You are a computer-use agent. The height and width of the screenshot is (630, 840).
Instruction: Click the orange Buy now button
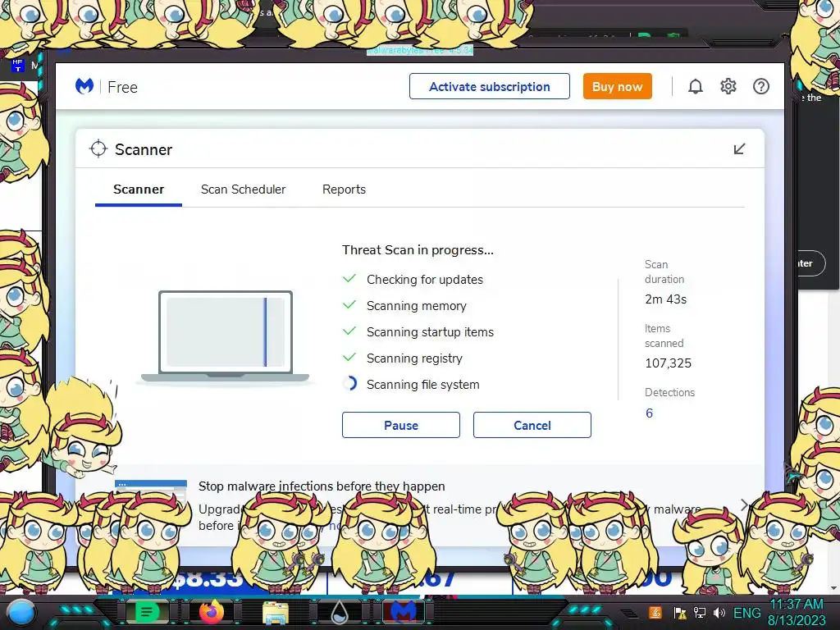tap(617, 86)
